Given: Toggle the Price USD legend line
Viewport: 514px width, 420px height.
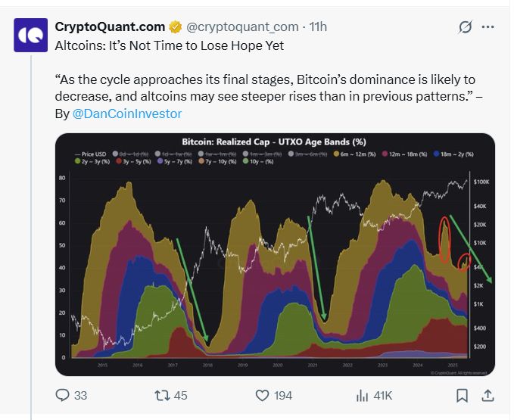Looking at the screenshot, I should click(89, 152).
